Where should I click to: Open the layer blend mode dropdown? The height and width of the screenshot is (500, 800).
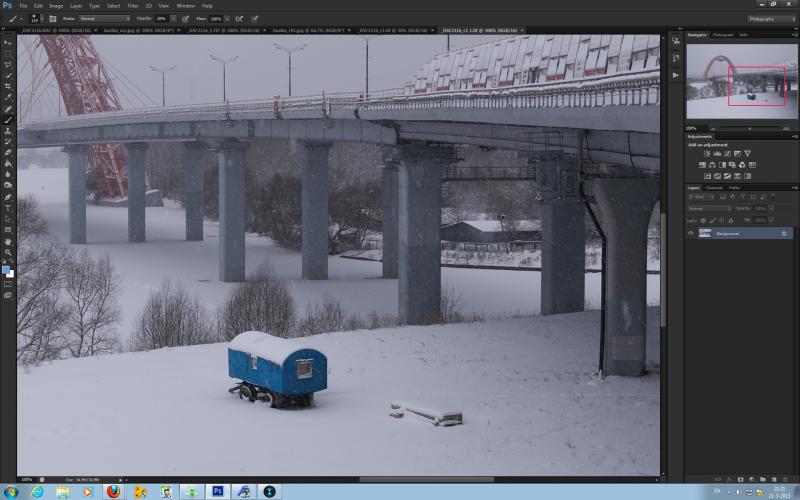[x=709, y=209]
